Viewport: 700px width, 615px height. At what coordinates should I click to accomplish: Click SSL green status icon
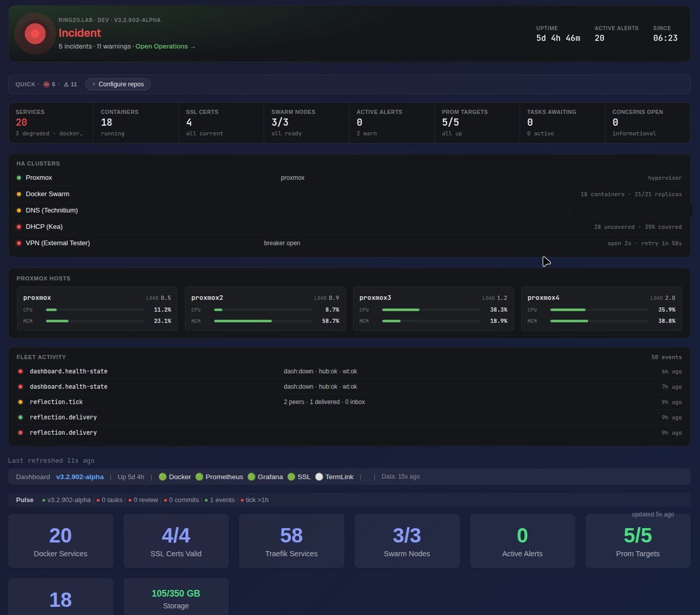pyautogui.click(x=291, y=477)
